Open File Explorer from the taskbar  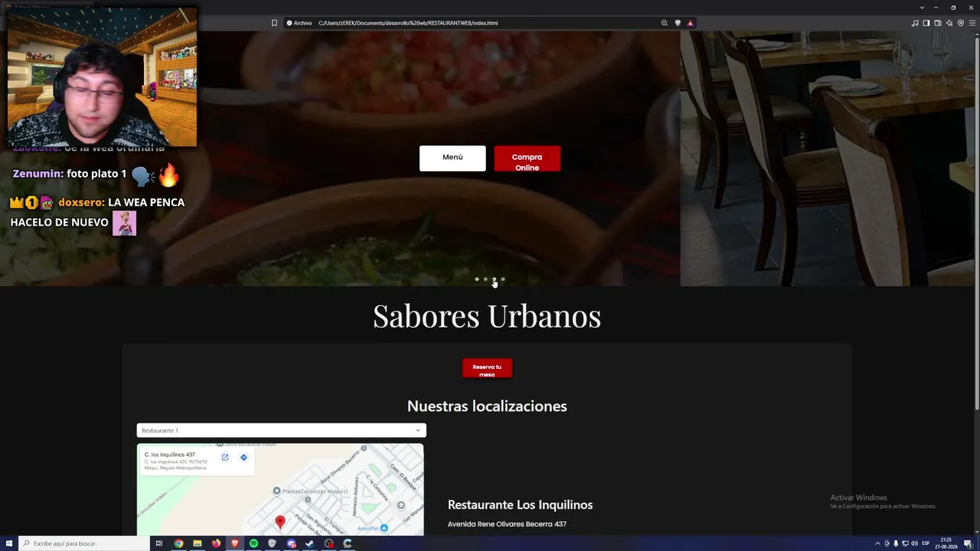(198, 543)
